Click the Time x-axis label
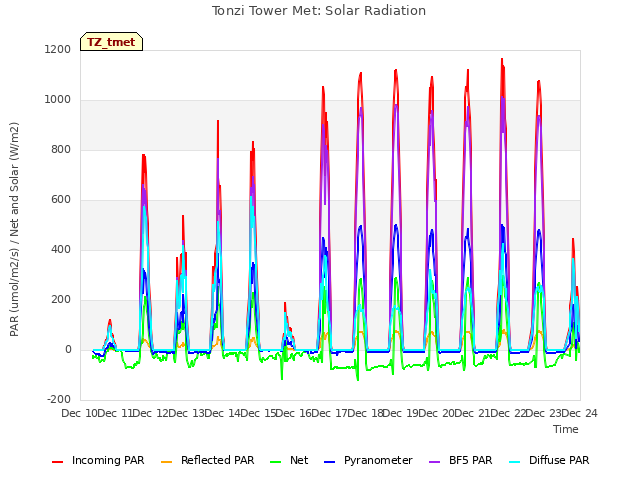640x480 pixels. pos(566,429)
